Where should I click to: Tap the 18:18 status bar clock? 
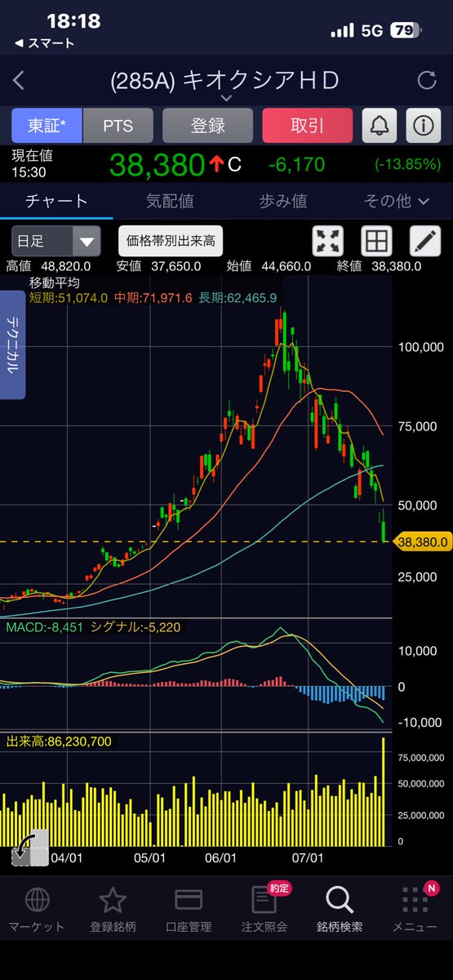[74, 20]
